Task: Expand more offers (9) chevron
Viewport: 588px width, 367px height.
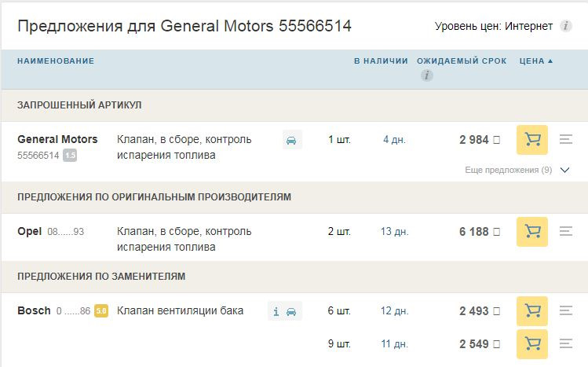Action: tap(564, 170)
